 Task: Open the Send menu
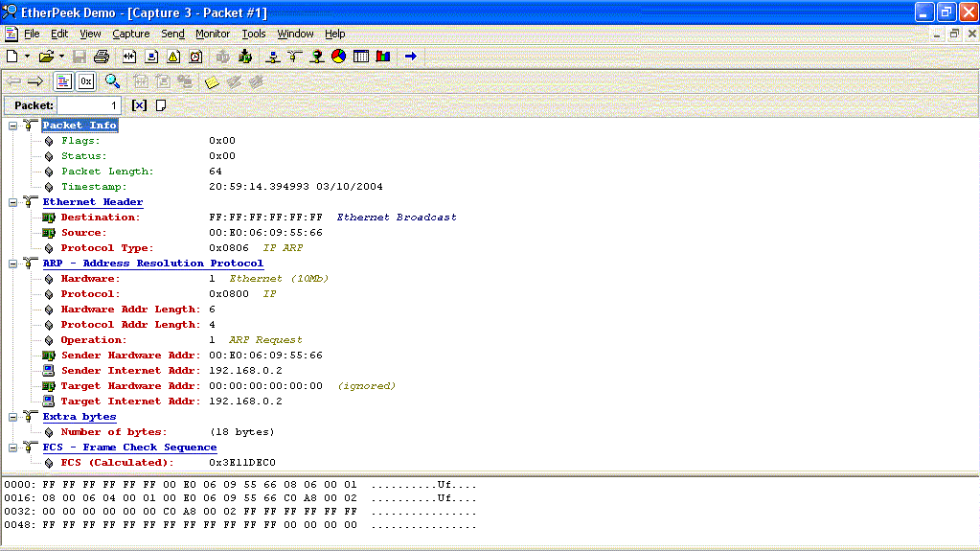[x=172, y=34]
